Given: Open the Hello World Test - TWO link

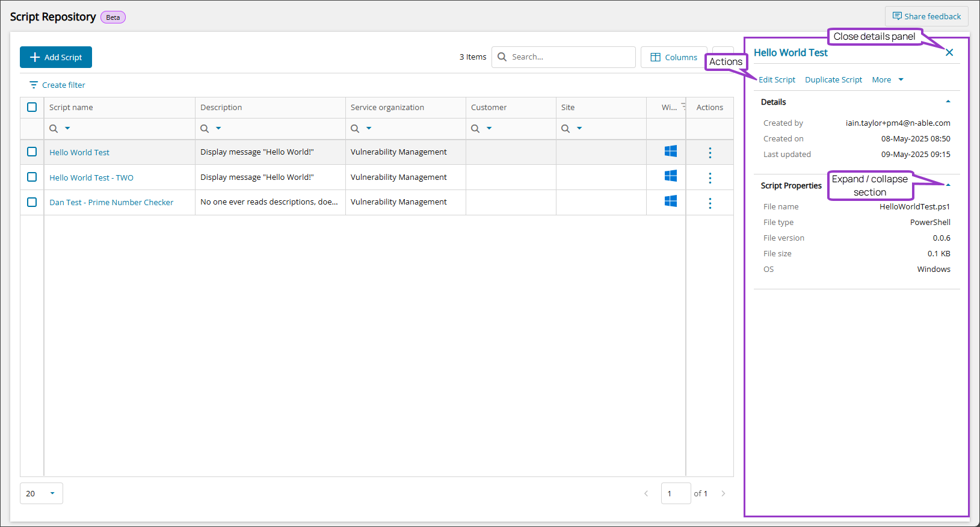Looking at the screenshot, I should pyautogui.click(x=91, y=178).
